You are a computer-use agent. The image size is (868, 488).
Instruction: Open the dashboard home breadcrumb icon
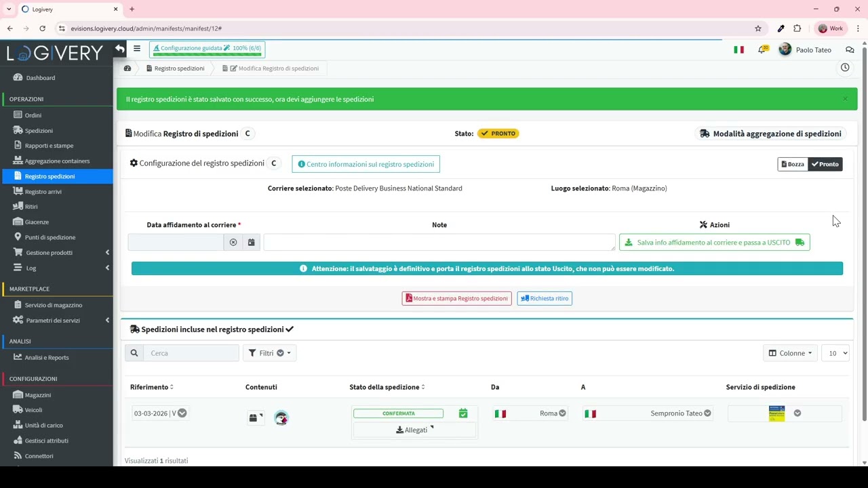(127, 68)
